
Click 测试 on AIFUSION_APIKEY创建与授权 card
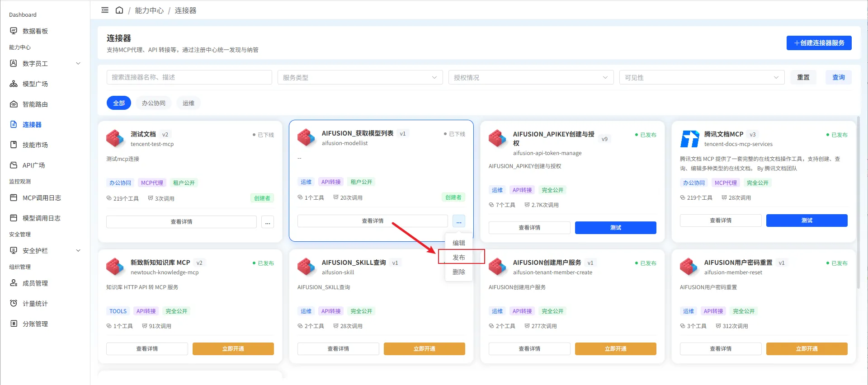[x=616, y=228]
